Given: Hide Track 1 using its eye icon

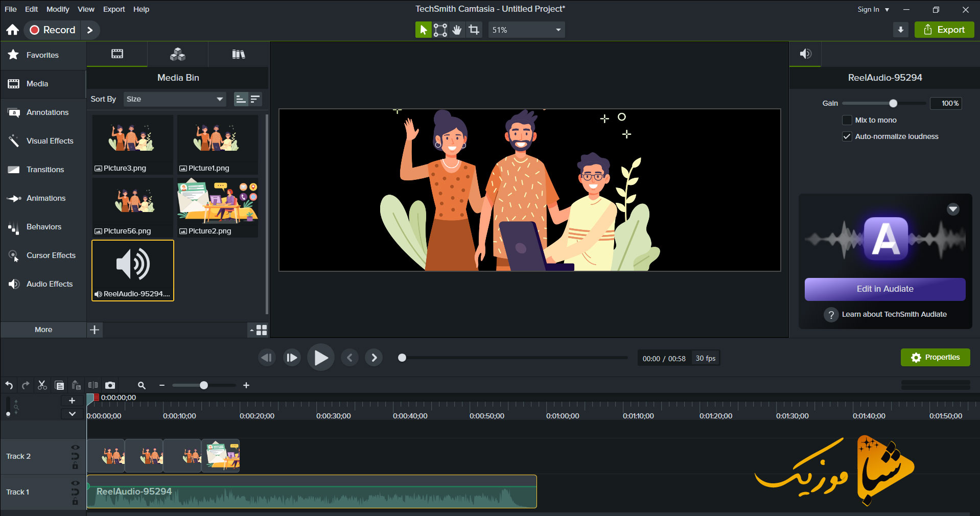Looking at the screenshot, I should point(75,483).
